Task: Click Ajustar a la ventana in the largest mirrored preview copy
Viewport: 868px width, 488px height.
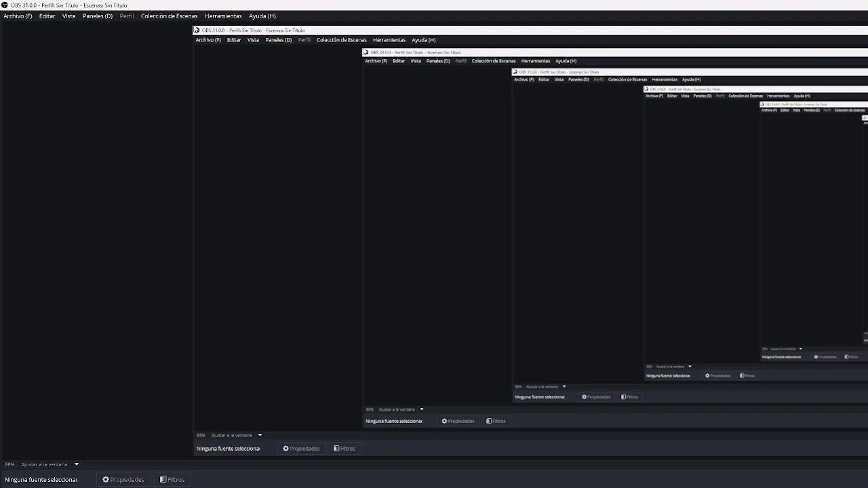Action: pos(237,436)
